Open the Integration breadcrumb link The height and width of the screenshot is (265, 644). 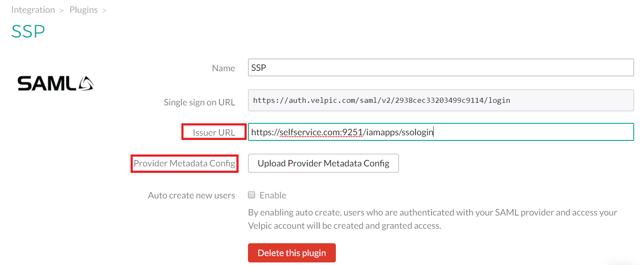click(33, 10)
